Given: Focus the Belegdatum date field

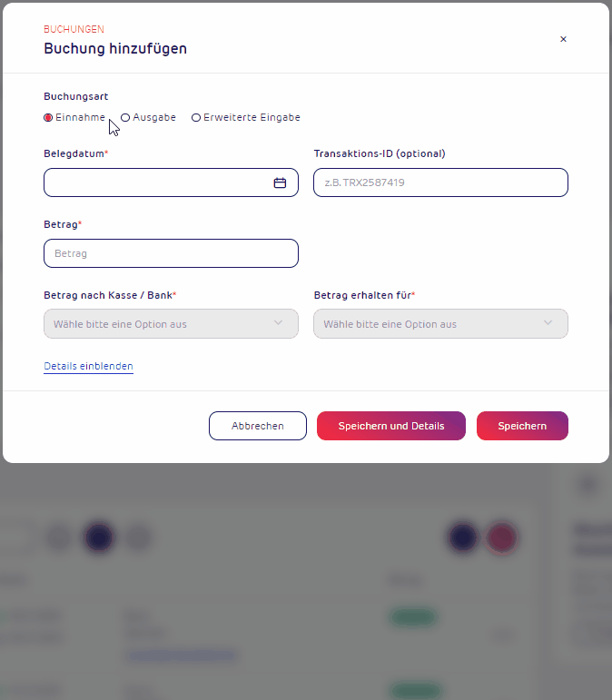Looking at the screenshot, I should pyautogui.click(x=171, y=182).
